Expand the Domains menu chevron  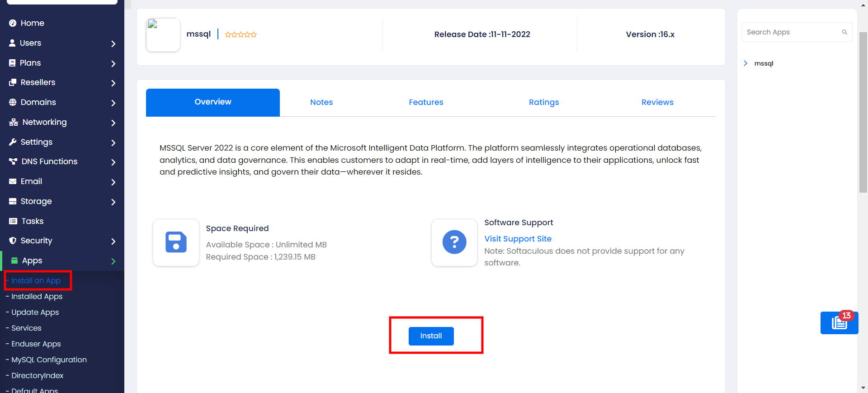tap(113, 103)
